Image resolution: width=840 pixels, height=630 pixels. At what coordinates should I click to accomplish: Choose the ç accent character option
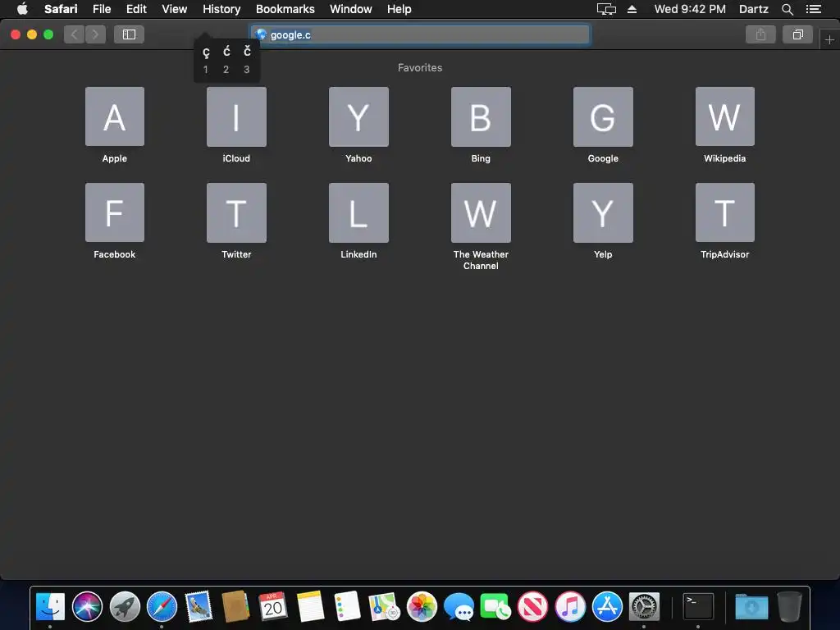(x=206, y=60)
